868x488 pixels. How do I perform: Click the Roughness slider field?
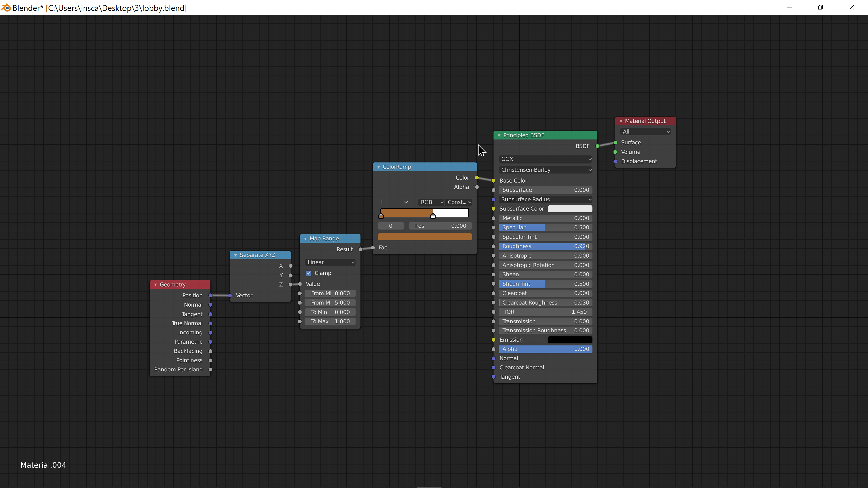coord(545,246)
